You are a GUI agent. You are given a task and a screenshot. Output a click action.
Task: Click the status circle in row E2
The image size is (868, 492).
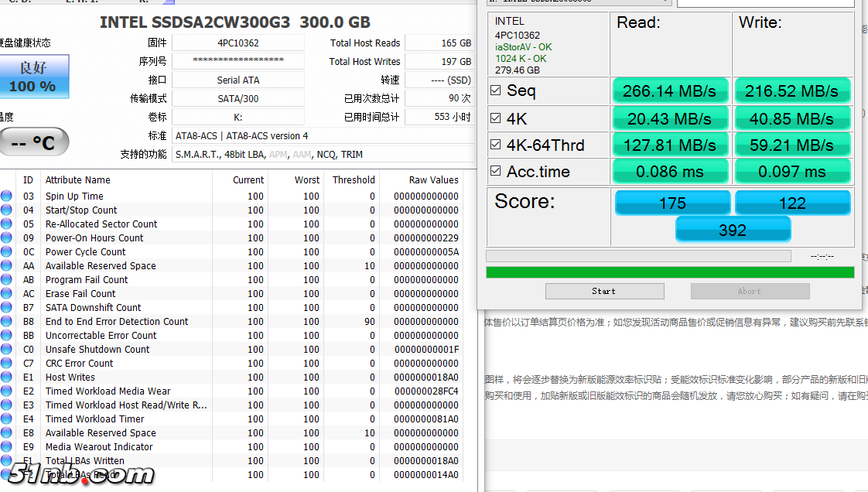coord(6,391)
